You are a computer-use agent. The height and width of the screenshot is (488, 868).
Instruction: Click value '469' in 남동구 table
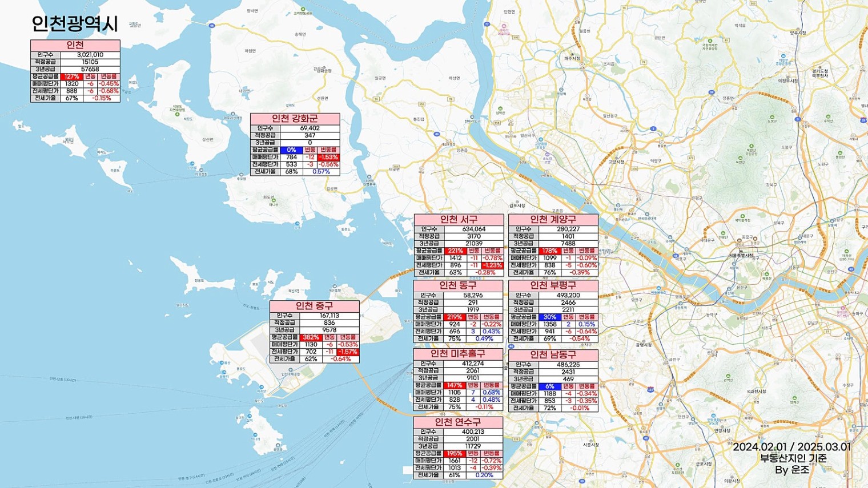(x=568, y=379)
